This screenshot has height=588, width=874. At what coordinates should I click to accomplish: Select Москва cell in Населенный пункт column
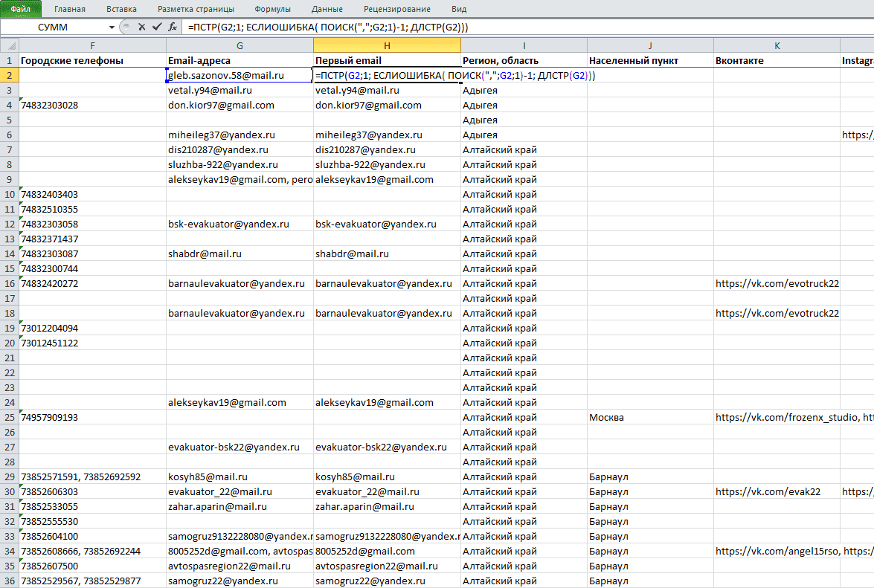(x=650, y=417)
